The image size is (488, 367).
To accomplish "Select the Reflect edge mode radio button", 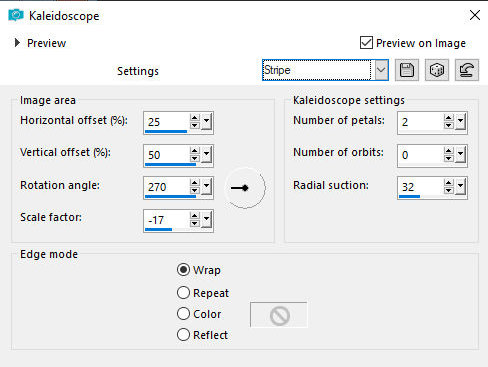I will [x=183, y=335].
